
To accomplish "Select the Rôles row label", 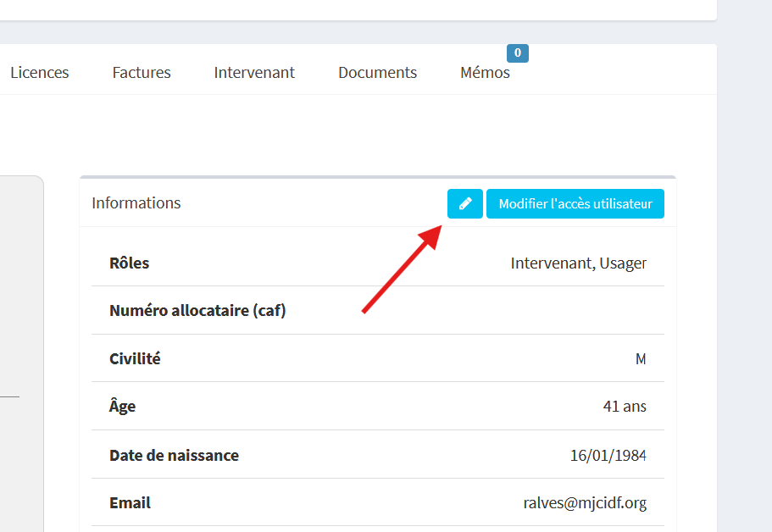I will pyautogui.click(x=129, y=263).
